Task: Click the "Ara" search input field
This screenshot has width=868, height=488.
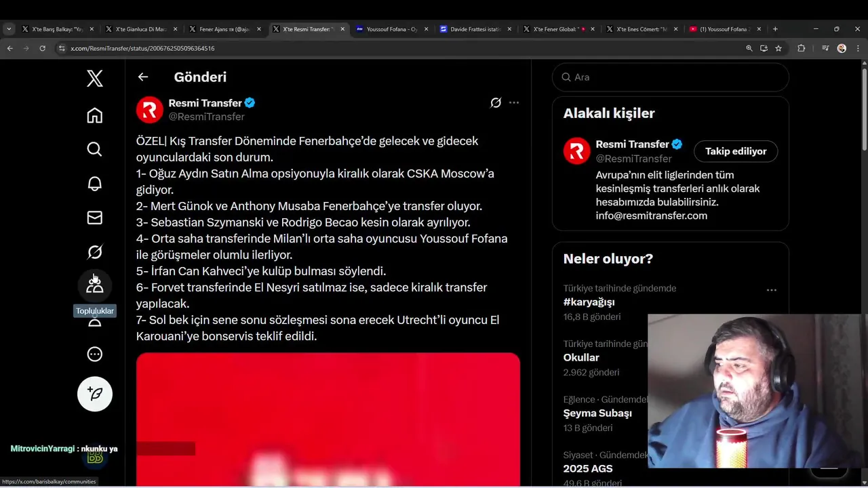Action: point(671,77)
